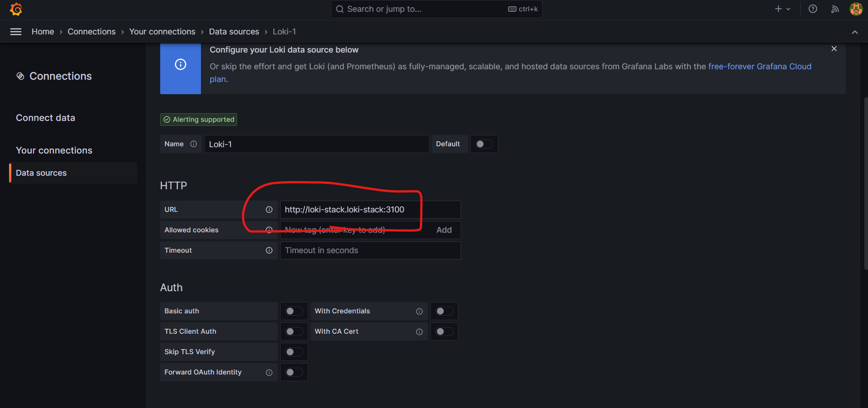The image size is (868, 408).
Task: Click the blue info icon in banner
Action: click(181, 64)
